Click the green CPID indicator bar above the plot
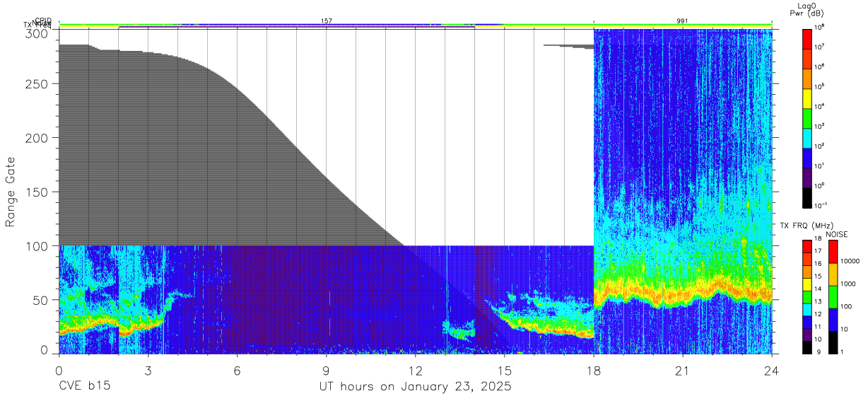Viewport: 868px width, 401px height. [x=415, y=25]
